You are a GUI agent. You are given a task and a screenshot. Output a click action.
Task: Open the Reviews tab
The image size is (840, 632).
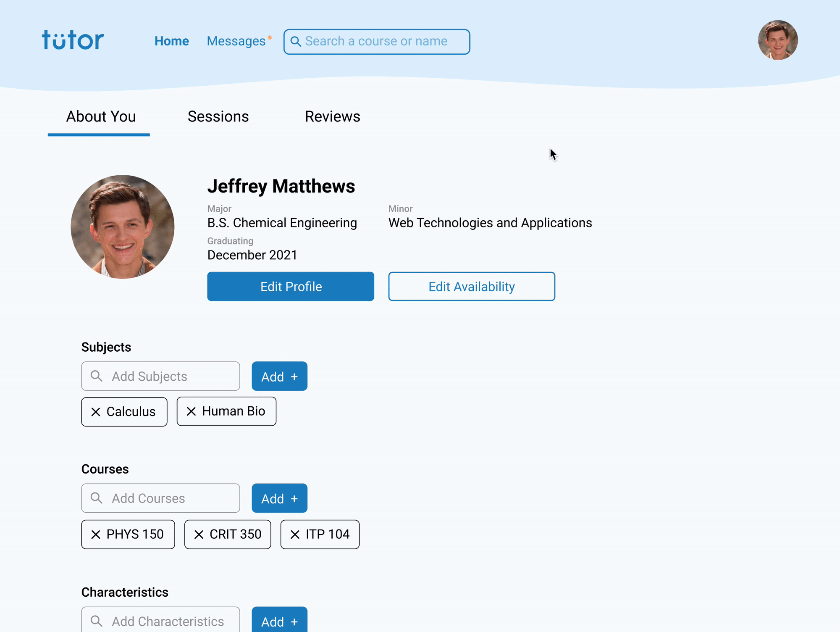pyautogui.click(x=332, y=116)
